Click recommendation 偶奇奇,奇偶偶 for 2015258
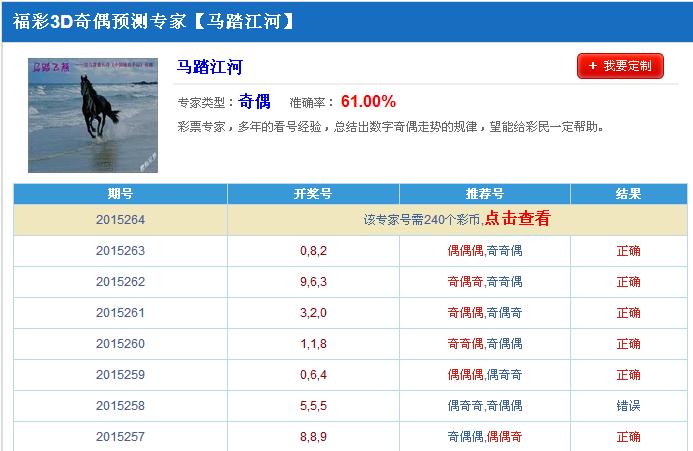The width and height of the screenshot is (693, 451). pos(485,405)
